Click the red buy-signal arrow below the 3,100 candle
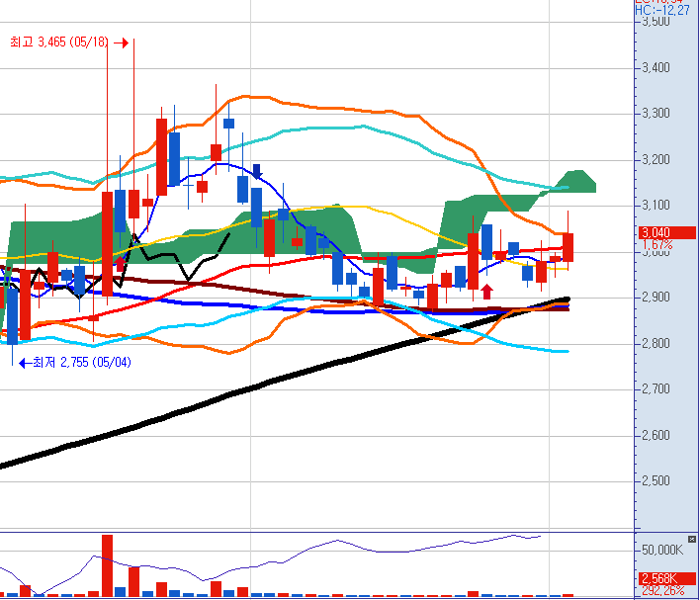This screenshot has width=700, height=600. (487, 292)
